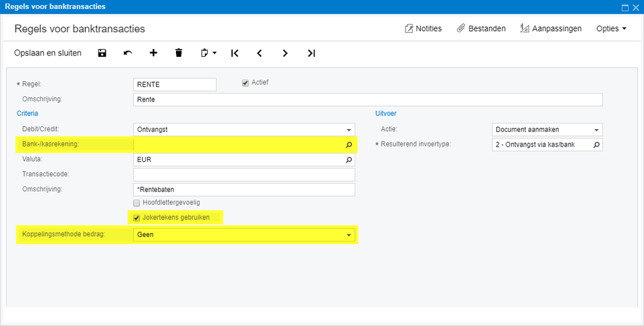644x326 pixels.
Task: Enable the Hoofdlettergevoelig checkbox
Action: tap(137, 203)
